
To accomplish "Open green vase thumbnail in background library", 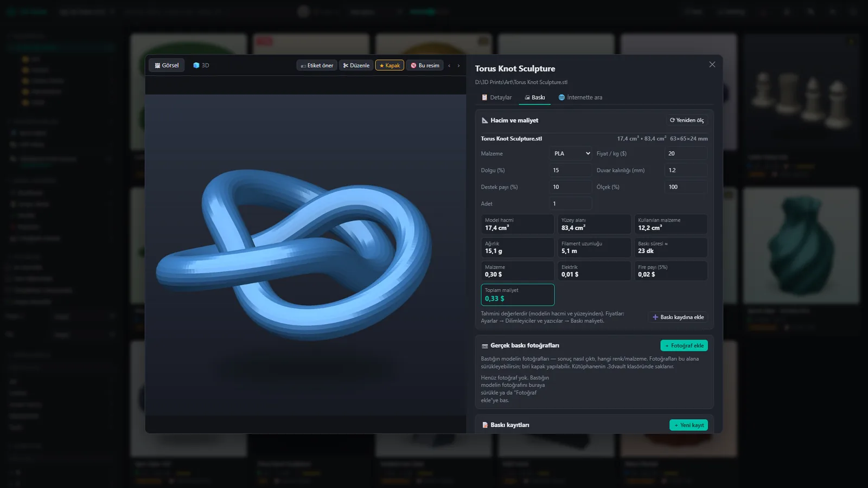I will click(801, 246).
